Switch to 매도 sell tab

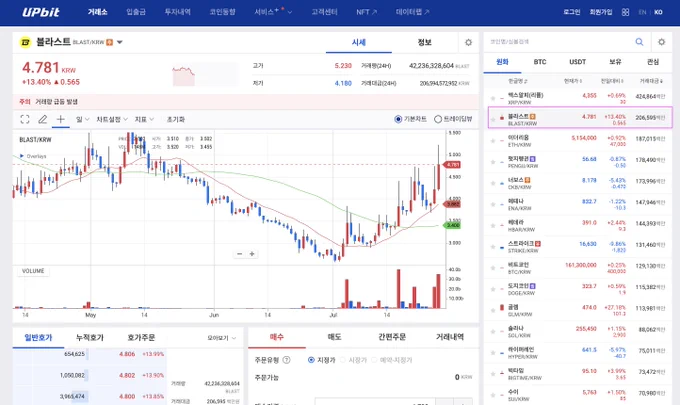tap(334, 337)
